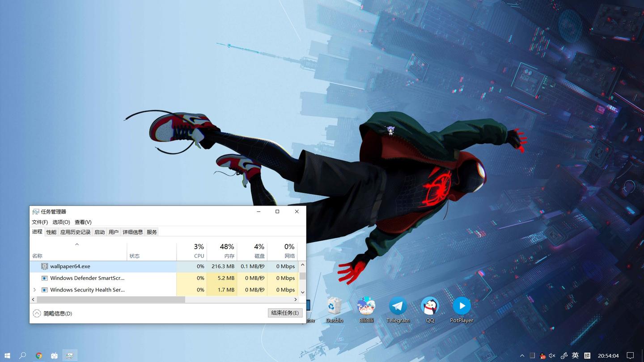This screenshot has width=644, height=362.
Task: Click horizontal scrollbar left arrow
Action: pyautogui.click(x=33, y=299)
